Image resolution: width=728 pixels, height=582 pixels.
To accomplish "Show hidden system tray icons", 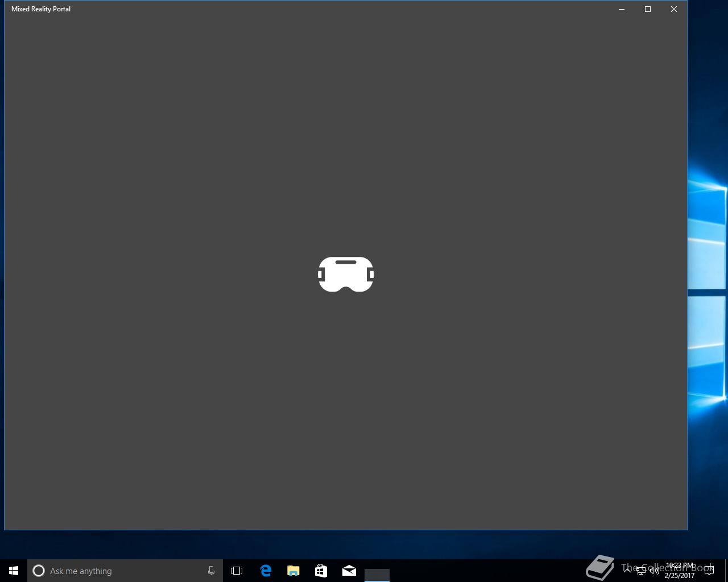I will pyautogui.click(x=627, y=571).
